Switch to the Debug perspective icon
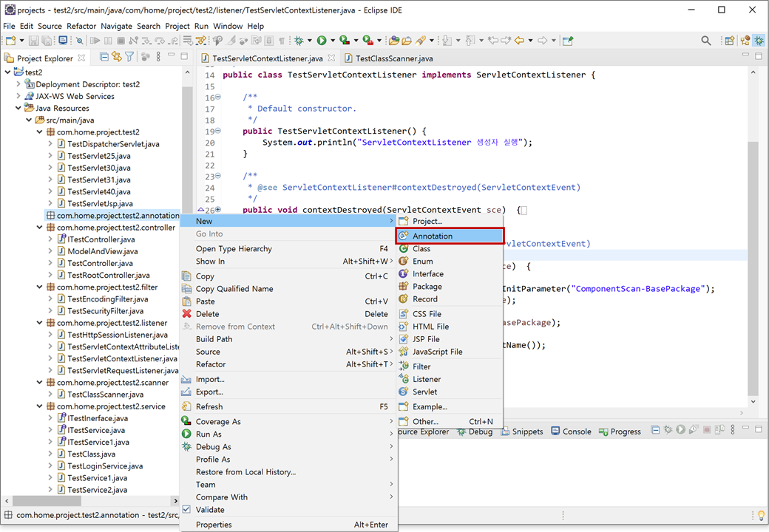The width and height of the screenshot is (769, 532). point(759,41)
